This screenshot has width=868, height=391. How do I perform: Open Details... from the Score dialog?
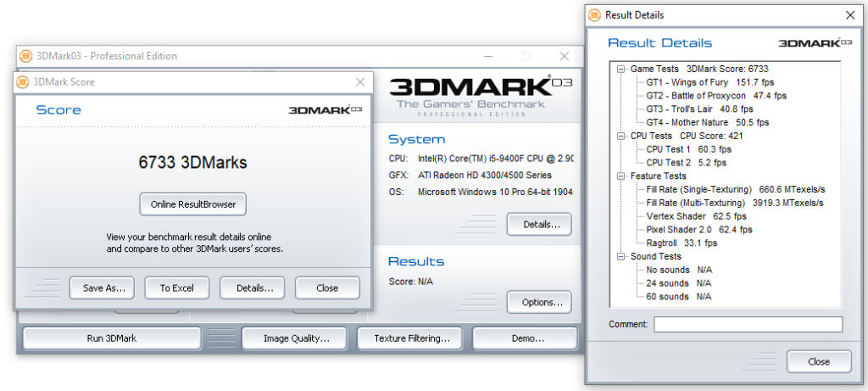click(x=252, y=288)
